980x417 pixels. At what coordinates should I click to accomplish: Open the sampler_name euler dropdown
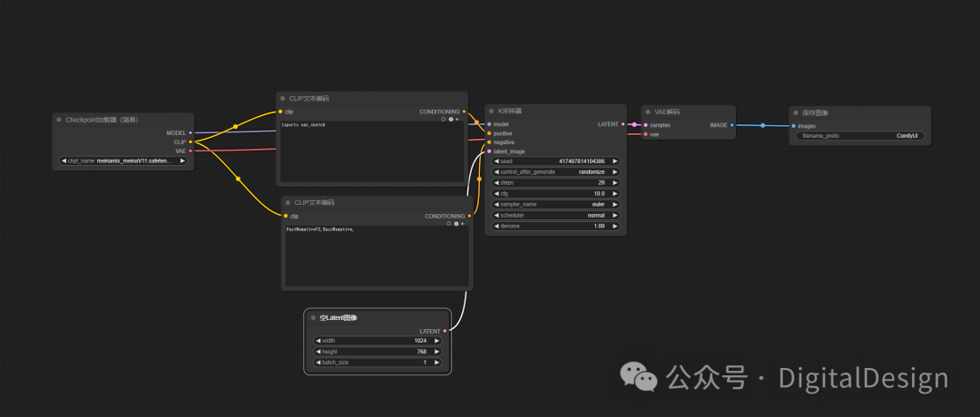pos(555,204)
